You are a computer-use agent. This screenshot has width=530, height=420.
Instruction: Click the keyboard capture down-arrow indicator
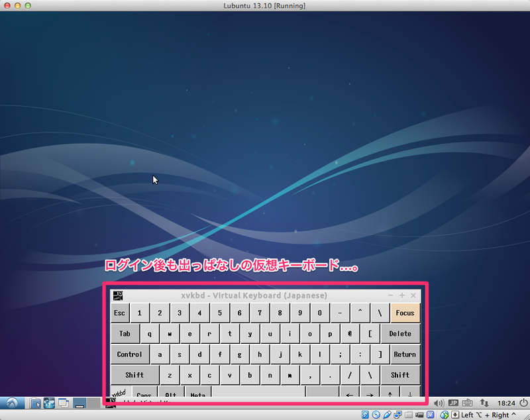455,415
